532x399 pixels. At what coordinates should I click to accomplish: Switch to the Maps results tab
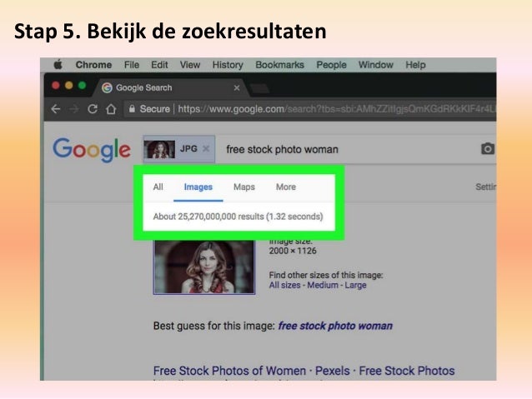(244, 187)
